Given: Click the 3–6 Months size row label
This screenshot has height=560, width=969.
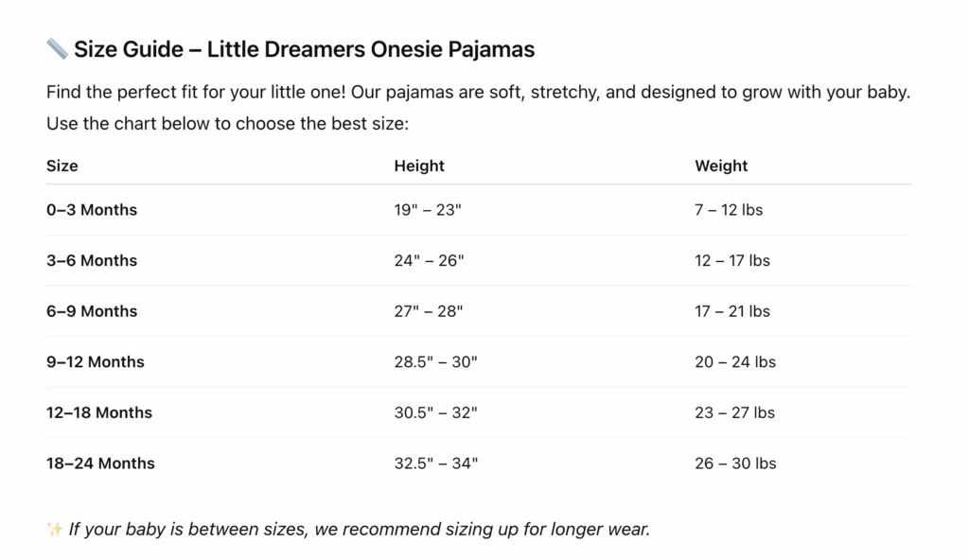Looking at the screenshot, I should (92, 260).
